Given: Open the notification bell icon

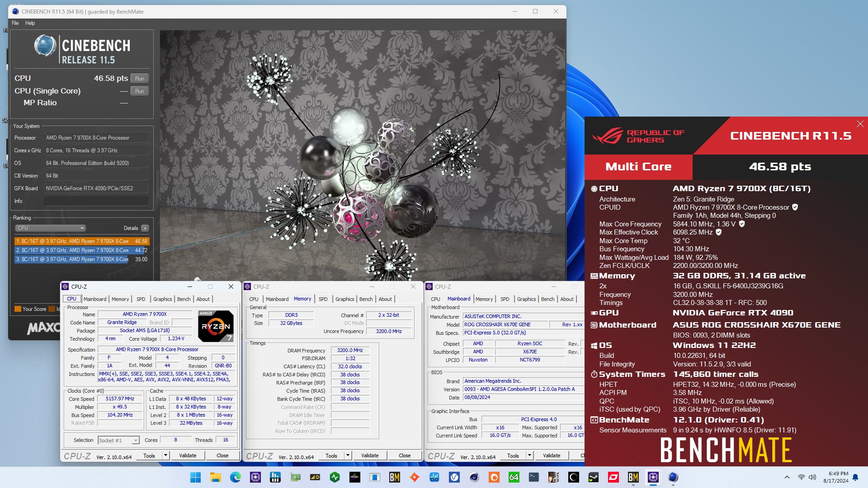Looking at the screenshot, I should pos(855,477).
